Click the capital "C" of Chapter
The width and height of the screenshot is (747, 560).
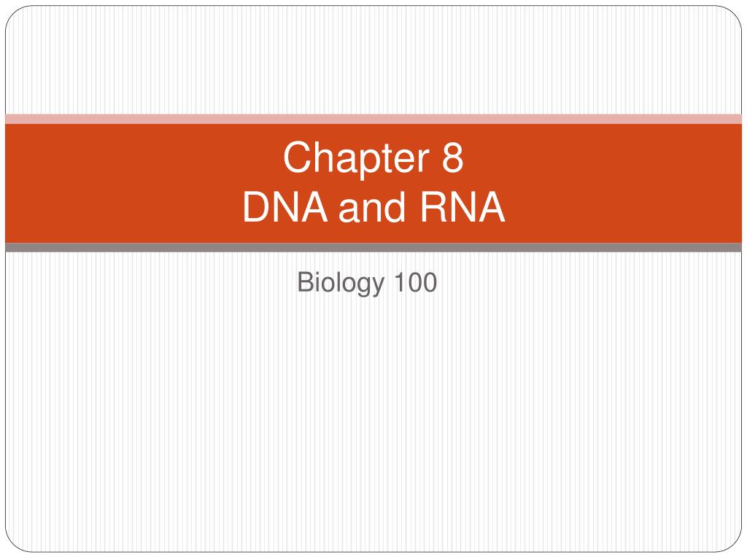[x=298, y=157]
